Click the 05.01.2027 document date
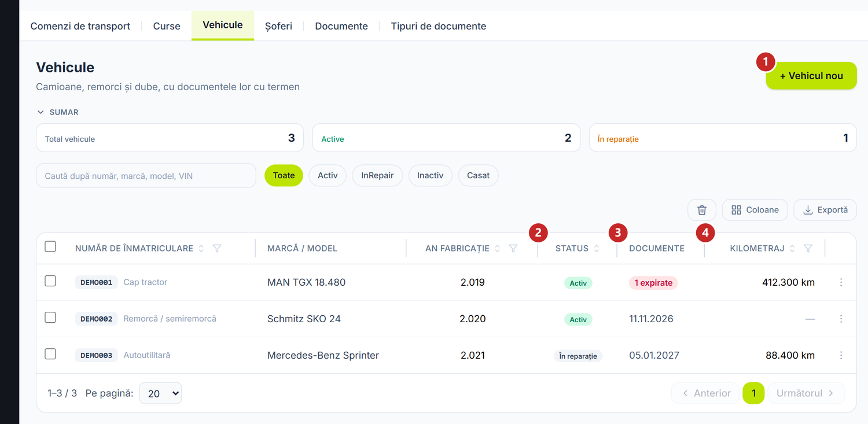The height and width of the screenshot is (424, 868). click(654, 355)
